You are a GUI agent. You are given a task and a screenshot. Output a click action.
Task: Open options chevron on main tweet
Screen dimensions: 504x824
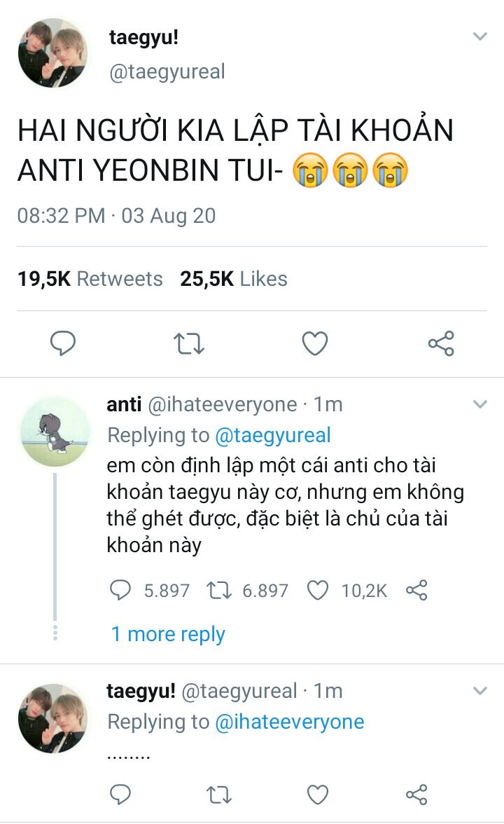[x=479, y=36]
